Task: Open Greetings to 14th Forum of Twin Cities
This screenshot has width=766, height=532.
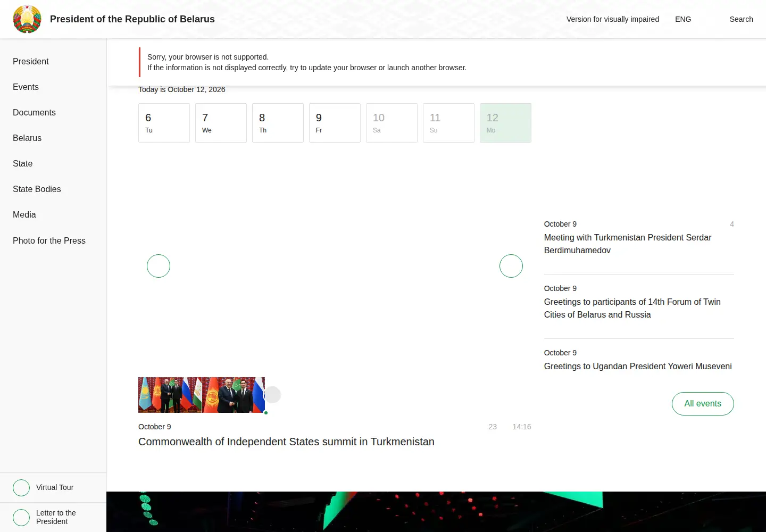Action: (632, 308)
